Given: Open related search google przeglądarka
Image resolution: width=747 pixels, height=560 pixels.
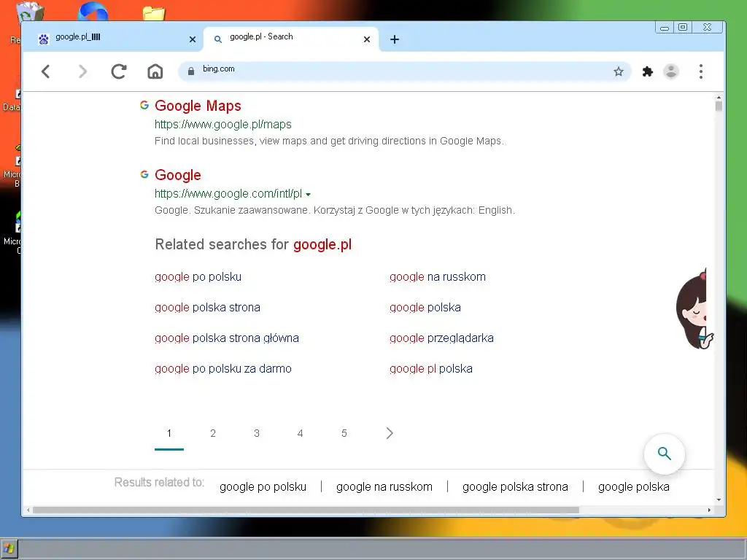Looking at the screenshot, I should click(441, 338).
